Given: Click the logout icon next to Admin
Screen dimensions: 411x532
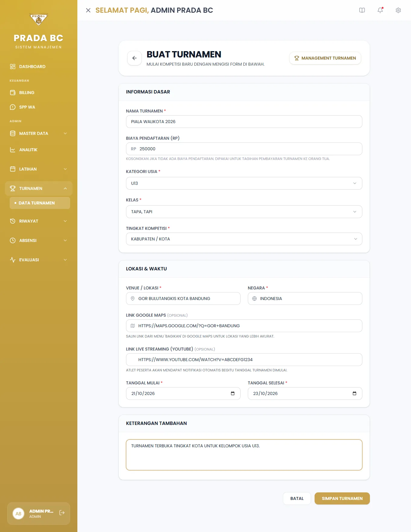Looking at the screenshot, I should [x=62, y=513].
